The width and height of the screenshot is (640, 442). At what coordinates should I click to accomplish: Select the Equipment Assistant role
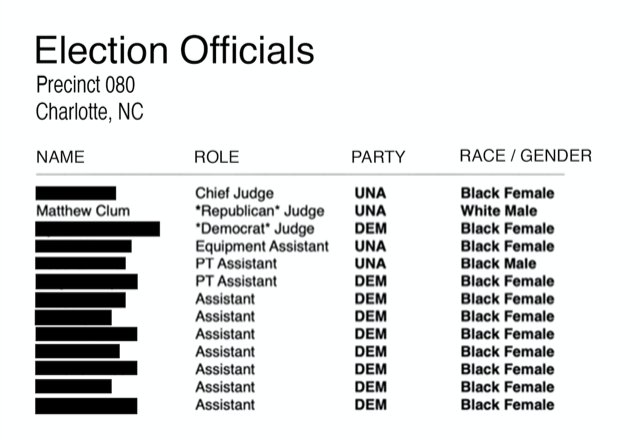click(x=262, y=247)
